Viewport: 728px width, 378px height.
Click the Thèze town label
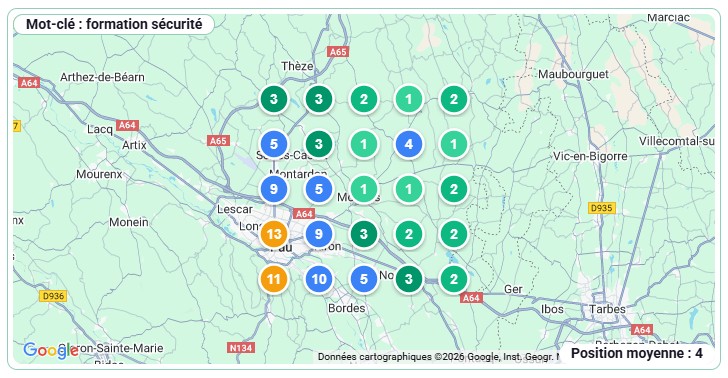pos(297,66)
